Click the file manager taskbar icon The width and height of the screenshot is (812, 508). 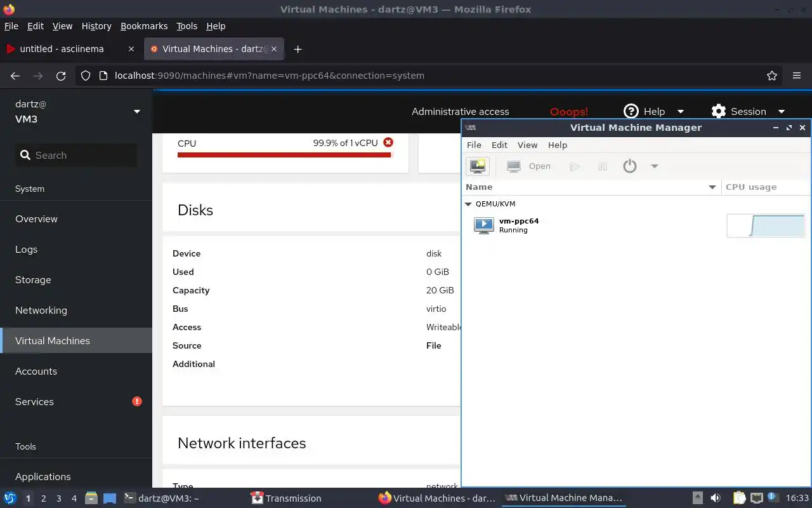pos(91,498)
